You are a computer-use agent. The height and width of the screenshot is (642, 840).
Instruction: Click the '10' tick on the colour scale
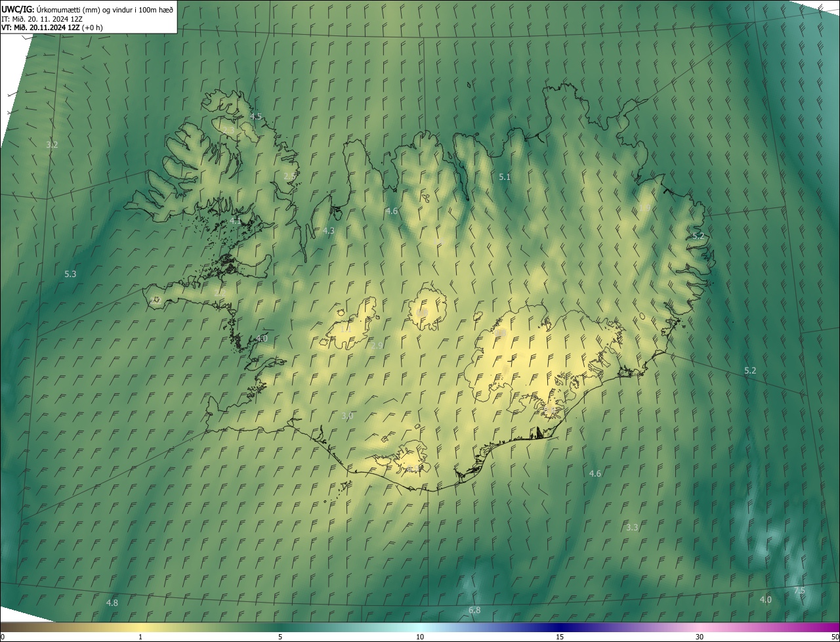tap(420, 637)
